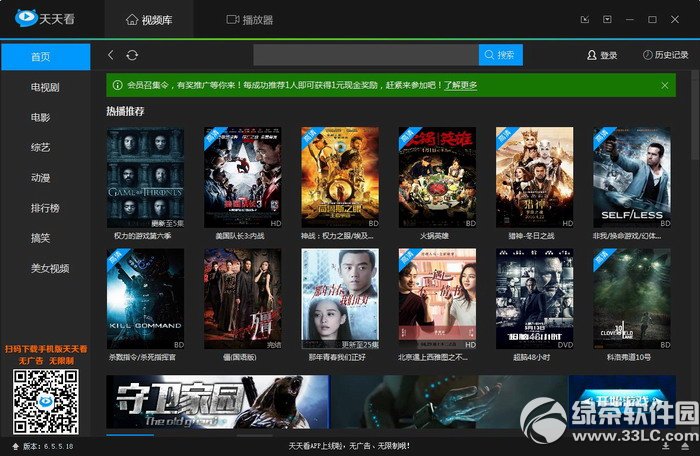Select 美女视频 in the sidebar
The width and height of the screenshot is (700, 456).
point(50,268)
